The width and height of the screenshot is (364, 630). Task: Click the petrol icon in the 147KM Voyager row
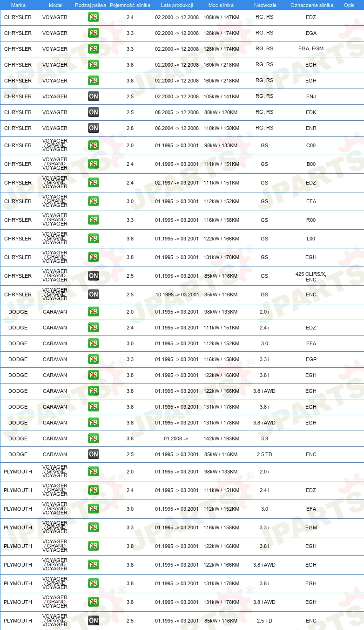94,17
